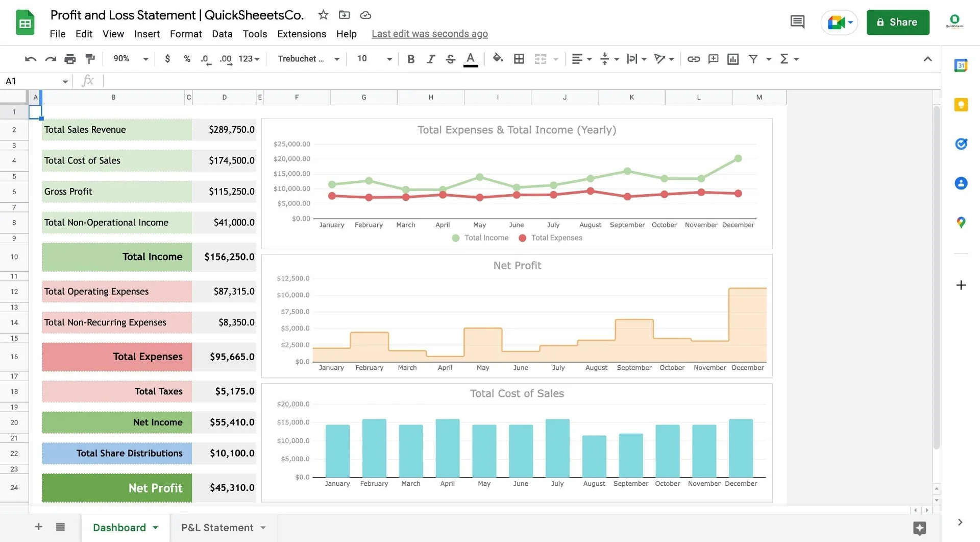The height and width of the screenshot is (542, 980).
Task: Click the Name box showing A1
Action: coord(36,81)
